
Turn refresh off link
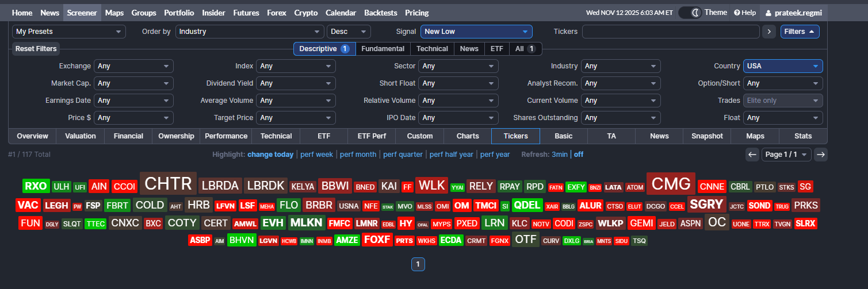(x=578, y=155)
